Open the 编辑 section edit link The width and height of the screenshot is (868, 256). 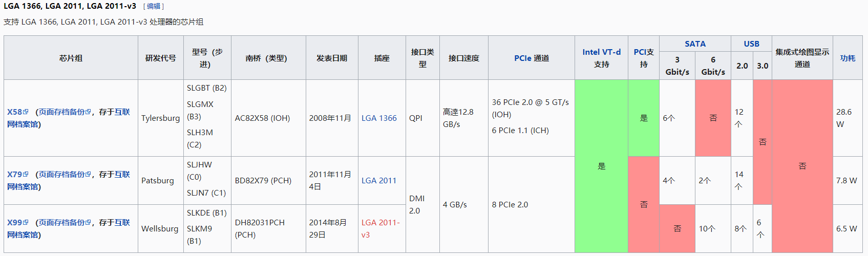point(154,6)
